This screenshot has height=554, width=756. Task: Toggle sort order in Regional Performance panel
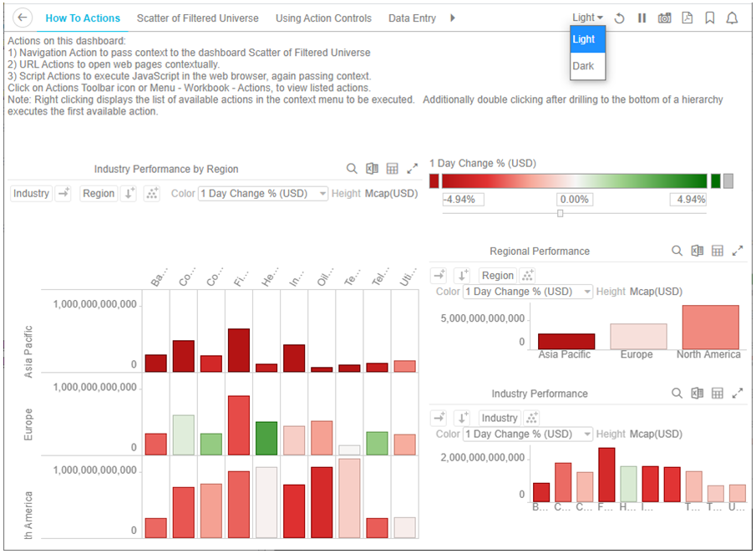463,275
